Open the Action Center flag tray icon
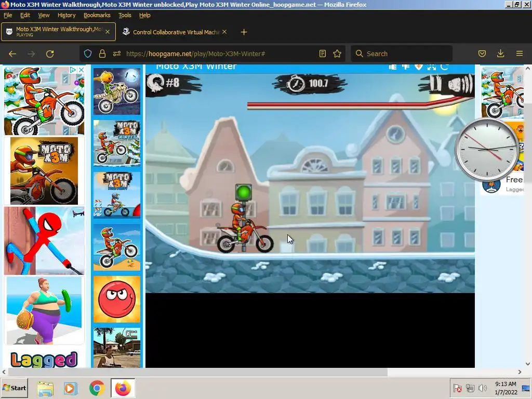Viewport: 532px width, 399px height. pyautogui.click(x=457, y=388)
